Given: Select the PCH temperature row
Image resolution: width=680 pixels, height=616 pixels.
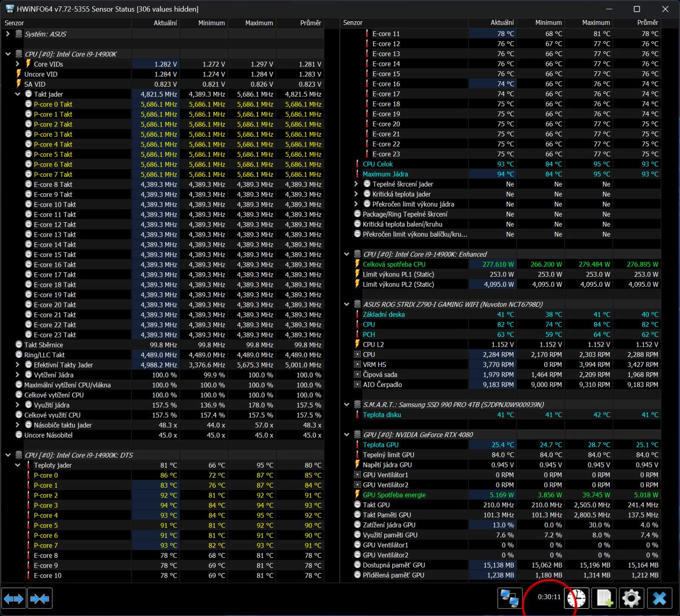Looking at the screenshot, I should point(501,334).
